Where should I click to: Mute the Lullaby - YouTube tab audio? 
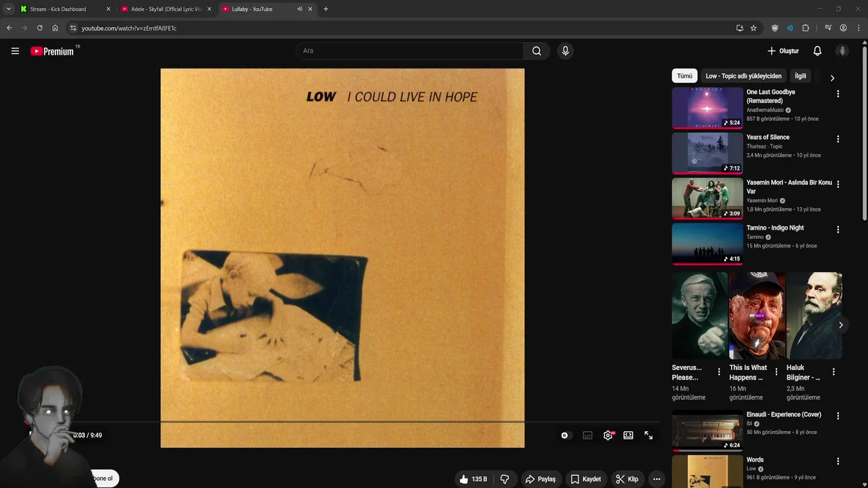tap(300, 9)
